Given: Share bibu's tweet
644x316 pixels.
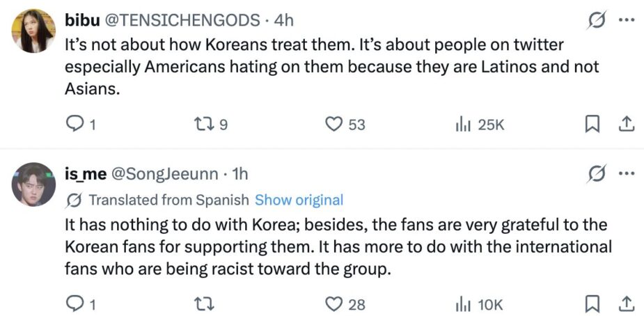Looking at the screenshot, I should pyautogui.click(x=626, y=125).
